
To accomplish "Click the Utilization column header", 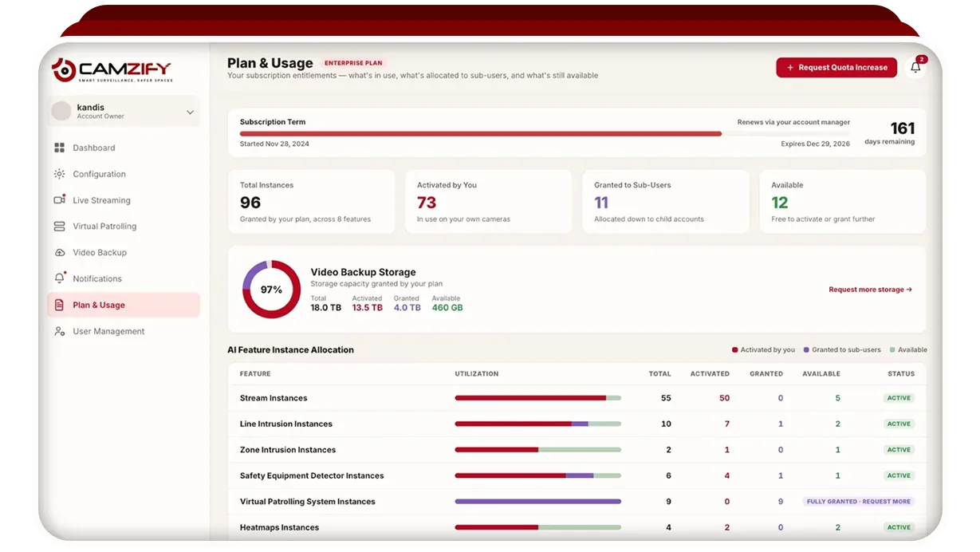I will tap(477, 374).
